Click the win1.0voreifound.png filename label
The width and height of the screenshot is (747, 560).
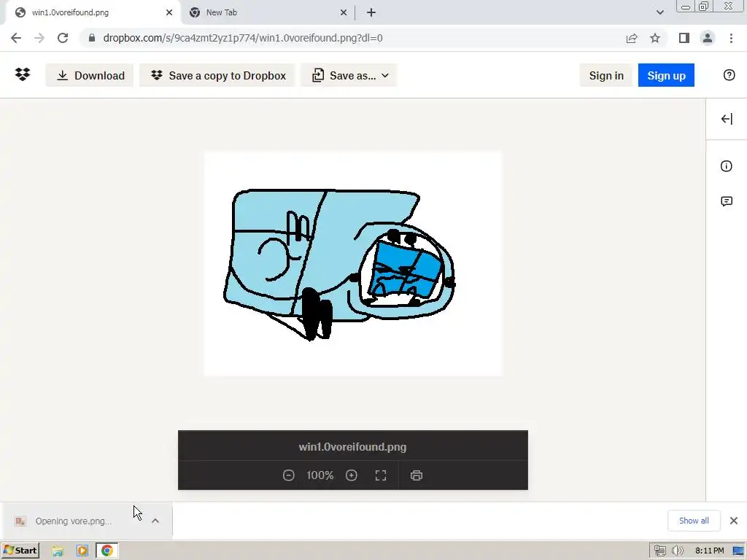tap(352, 447)
